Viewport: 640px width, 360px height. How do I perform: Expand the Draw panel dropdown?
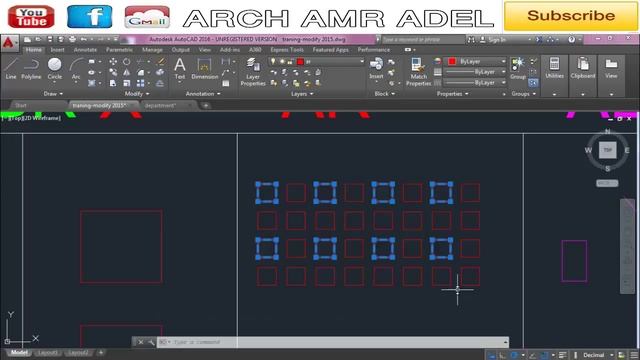(53, 94)
